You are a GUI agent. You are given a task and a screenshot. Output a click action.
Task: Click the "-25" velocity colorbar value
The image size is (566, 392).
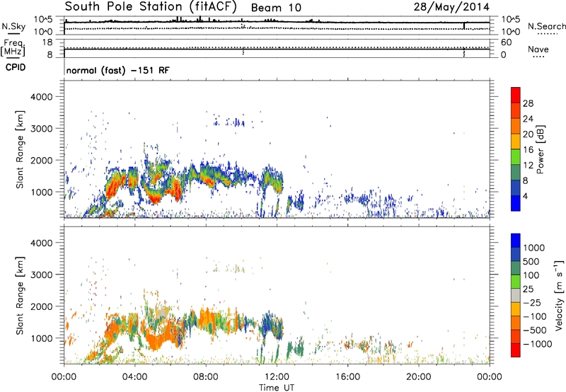pos(532,303)
